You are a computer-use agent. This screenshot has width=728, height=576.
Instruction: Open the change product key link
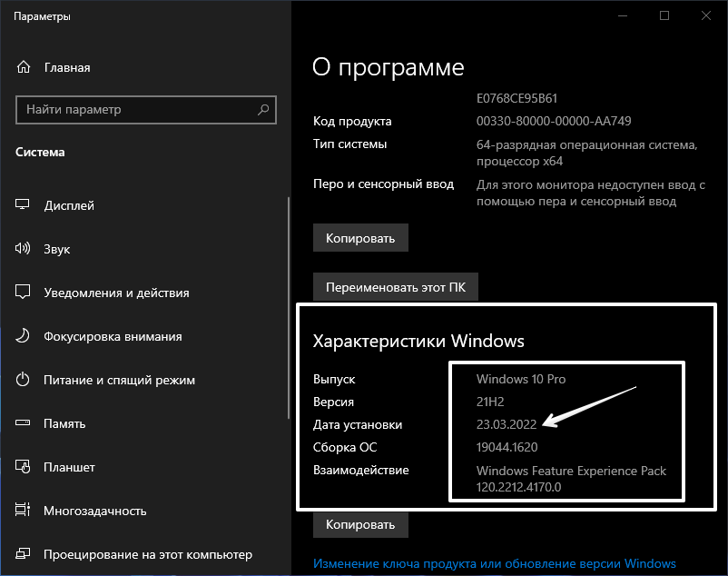pos(494,563)
